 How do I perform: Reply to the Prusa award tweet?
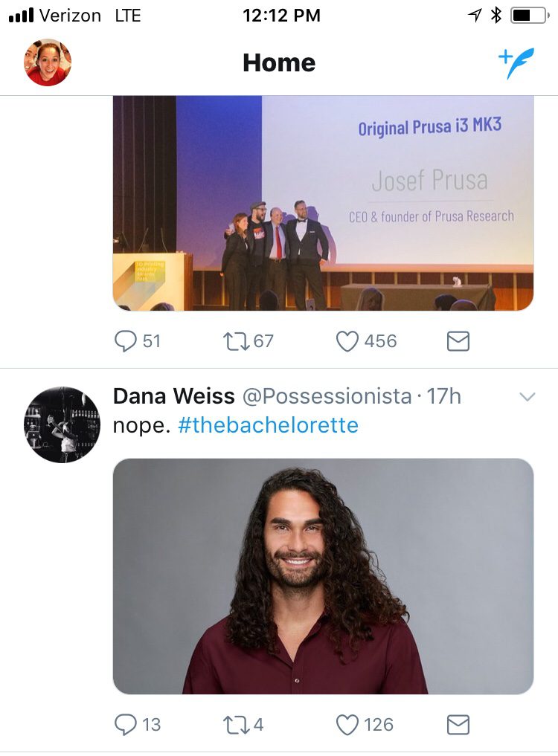click(x=126, y=341)
